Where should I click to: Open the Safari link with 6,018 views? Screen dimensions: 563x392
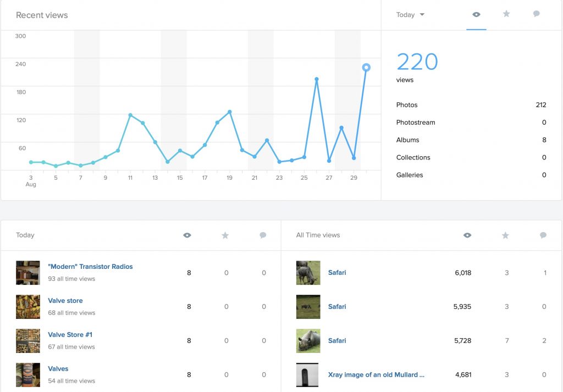click(x=337, y=273)
